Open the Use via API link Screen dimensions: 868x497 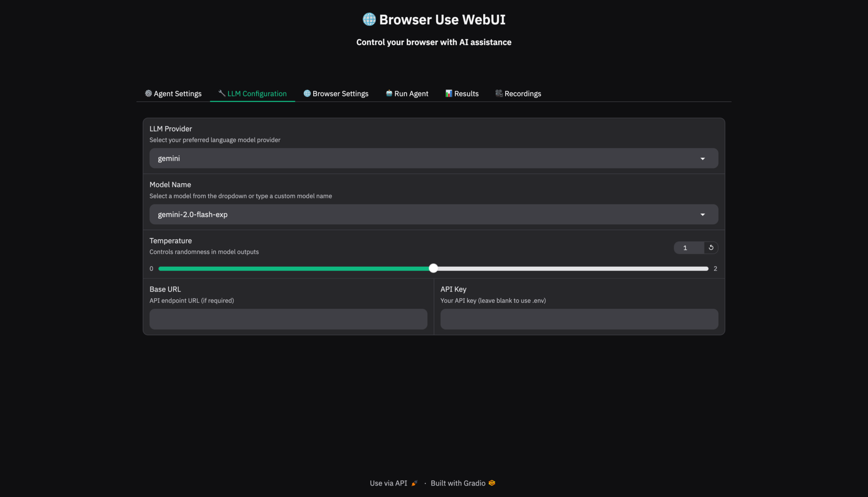point(388,483)
